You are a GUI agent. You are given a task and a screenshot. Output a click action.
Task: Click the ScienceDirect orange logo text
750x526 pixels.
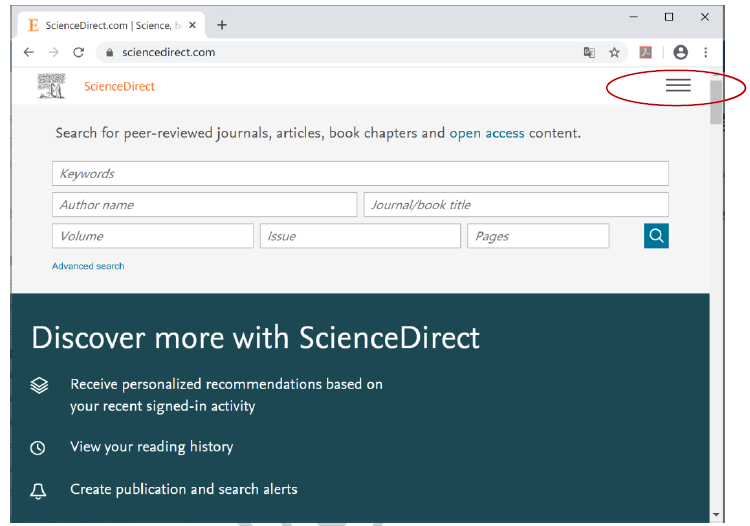pos(120,87)
